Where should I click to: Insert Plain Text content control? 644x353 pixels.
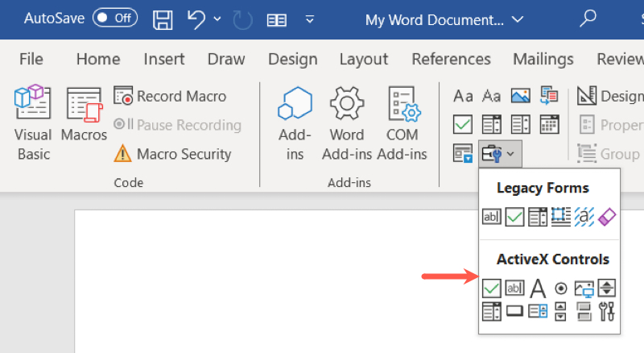point(491,96)
